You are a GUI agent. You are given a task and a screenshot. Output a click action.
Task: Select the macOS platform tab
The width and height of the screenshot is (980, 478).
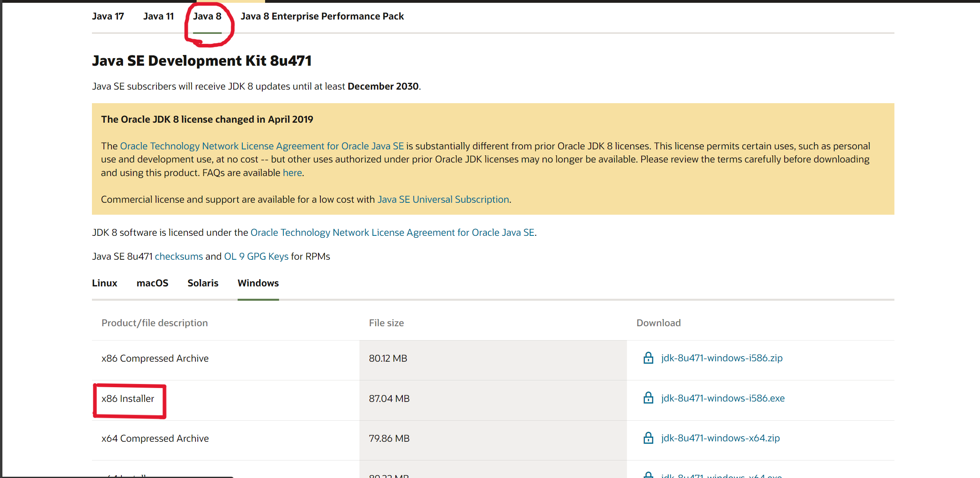[152, 283]
